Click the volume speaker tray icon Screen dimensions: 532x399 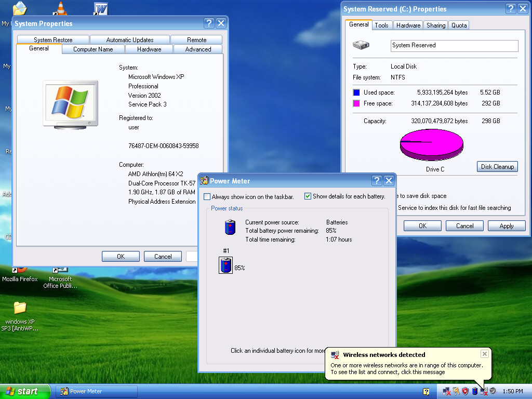pyautogui.click(x=493, y=391)
